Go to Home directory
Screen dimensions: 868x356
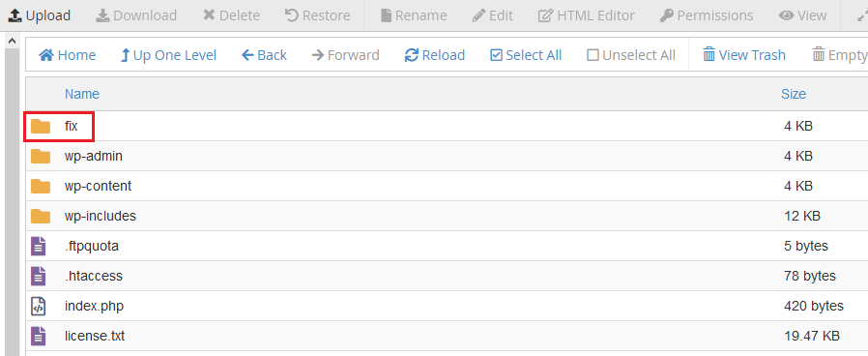pyautogui.click(x=67, y=55)
